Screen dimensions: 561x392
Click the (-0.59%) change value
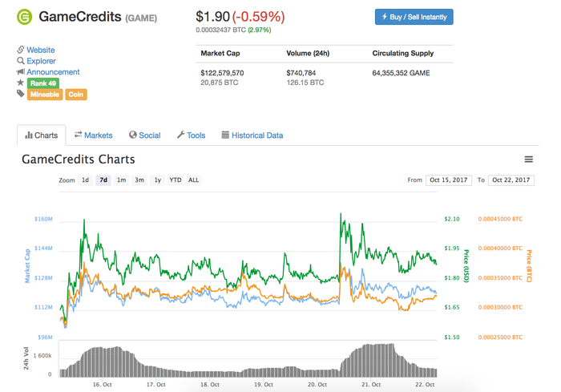click(259, 17)
